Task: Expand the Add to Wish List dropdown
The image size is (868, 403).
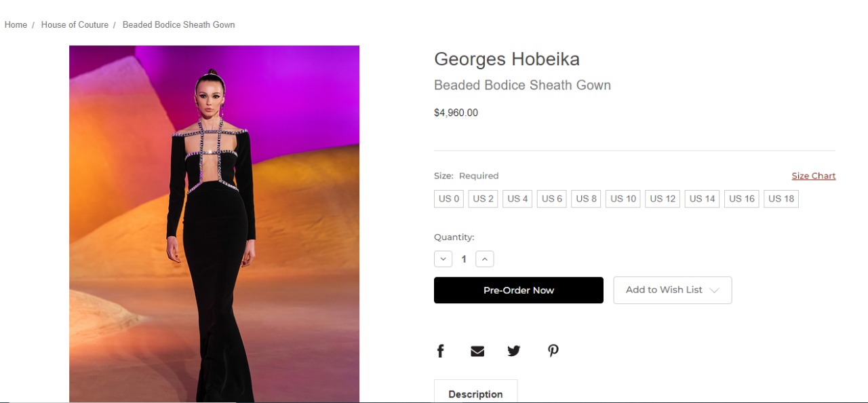Action: coord(673,290)
